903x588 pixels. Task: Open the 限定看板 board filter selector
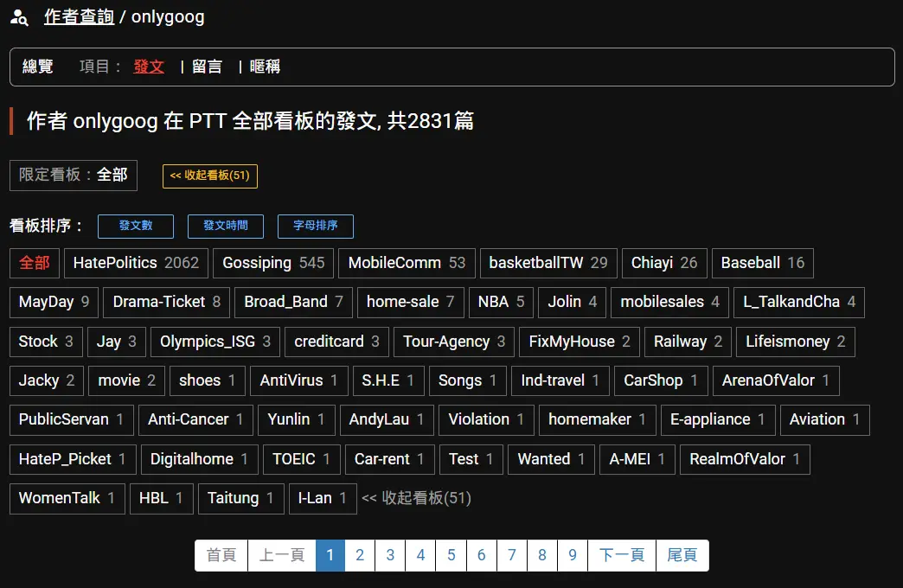[x=74, y=175]
